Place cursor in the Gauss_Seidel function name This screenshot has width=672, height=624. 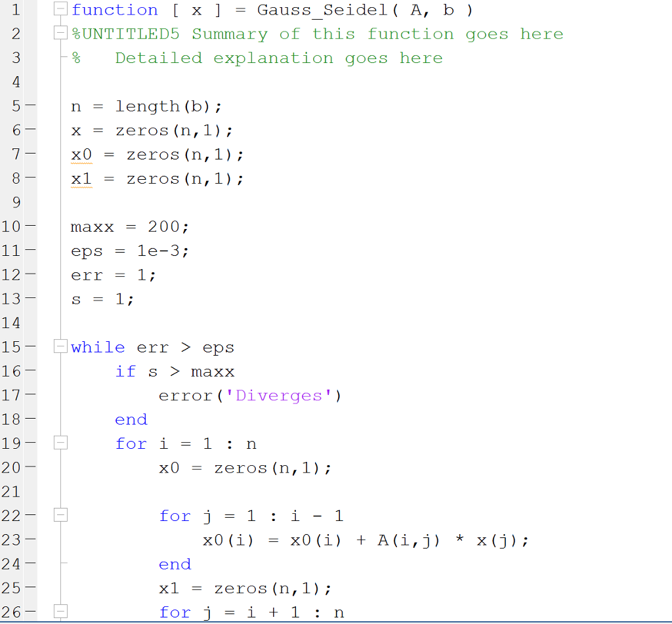point(320,9)
